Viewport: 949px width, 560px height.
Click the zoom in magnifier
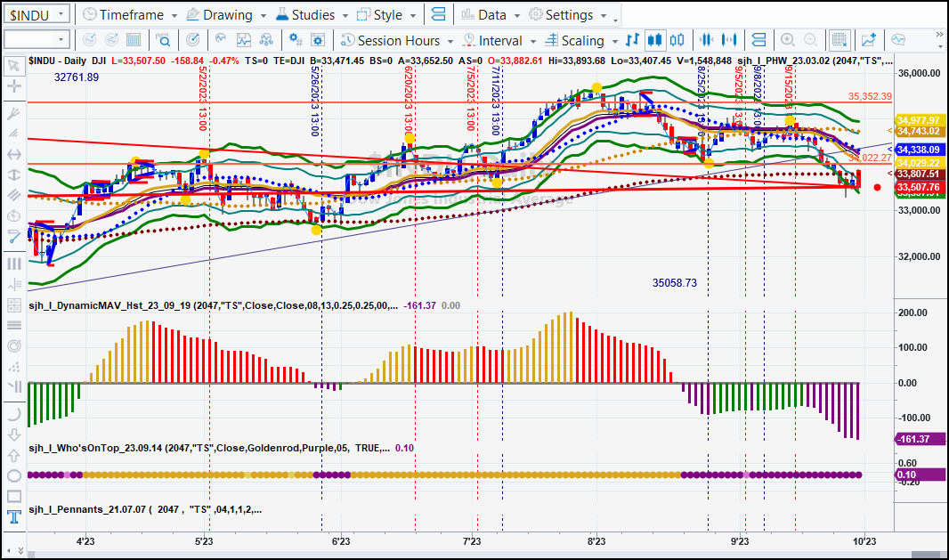[787, 41]
